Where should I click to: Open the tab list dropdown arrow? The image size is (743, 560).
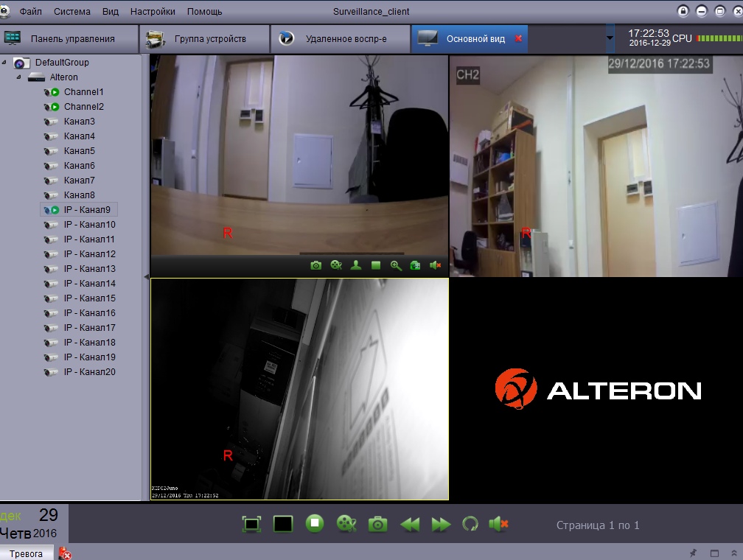610,38
